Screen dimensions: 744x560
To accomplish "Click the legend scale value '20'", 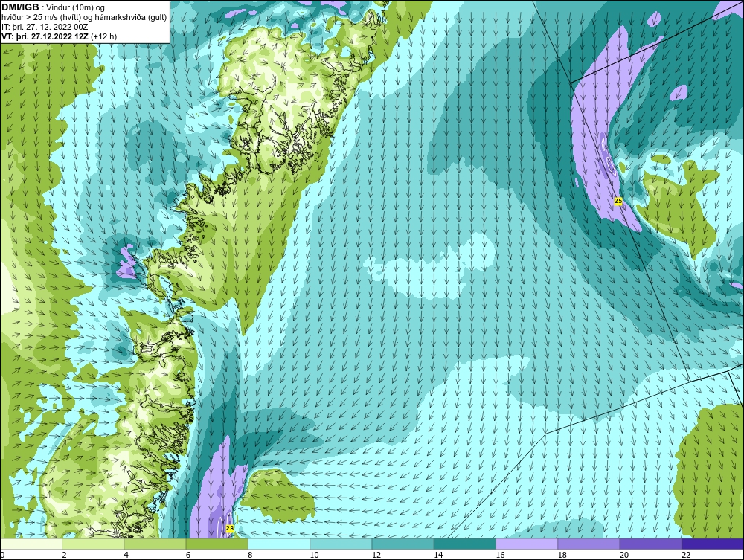I will pos(624,556).
